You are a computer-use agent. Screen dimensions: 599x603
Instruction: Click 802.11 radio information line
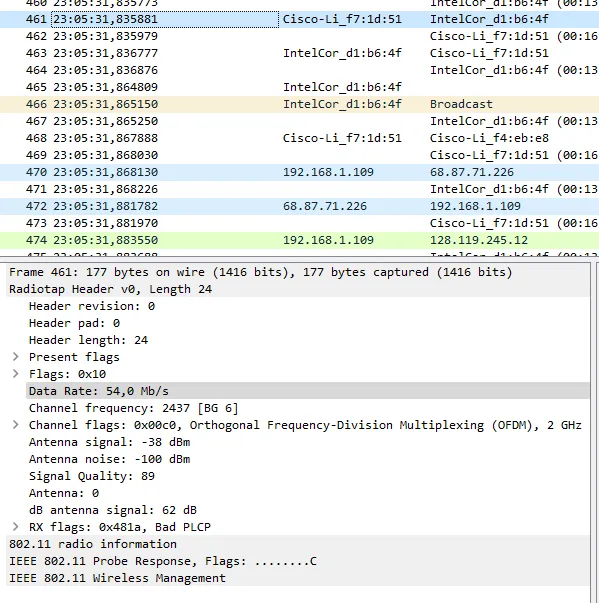tap(298, 544)
